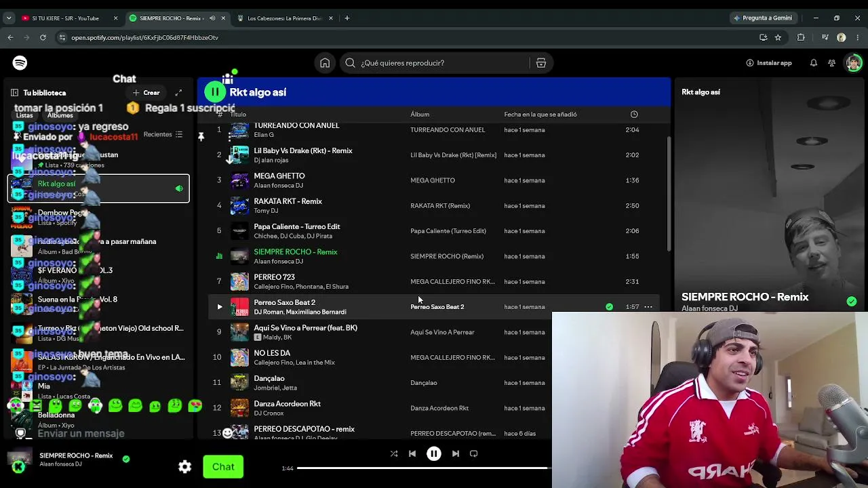
Task: Click the green Chat button
Action: [223, 466]
